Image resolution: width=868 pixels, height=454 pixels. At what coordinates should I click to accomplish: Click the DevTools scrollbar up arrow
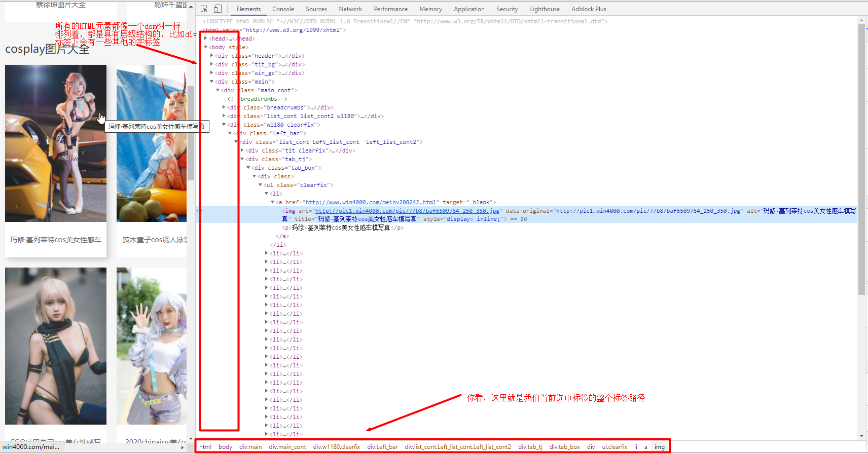pyautogui.click(x=861, y=20)
